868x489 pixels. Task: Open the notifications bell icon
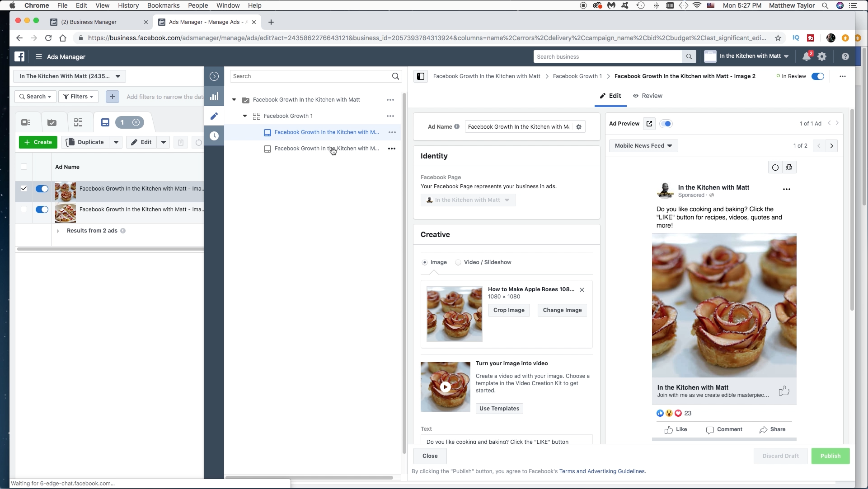(807, 56)
